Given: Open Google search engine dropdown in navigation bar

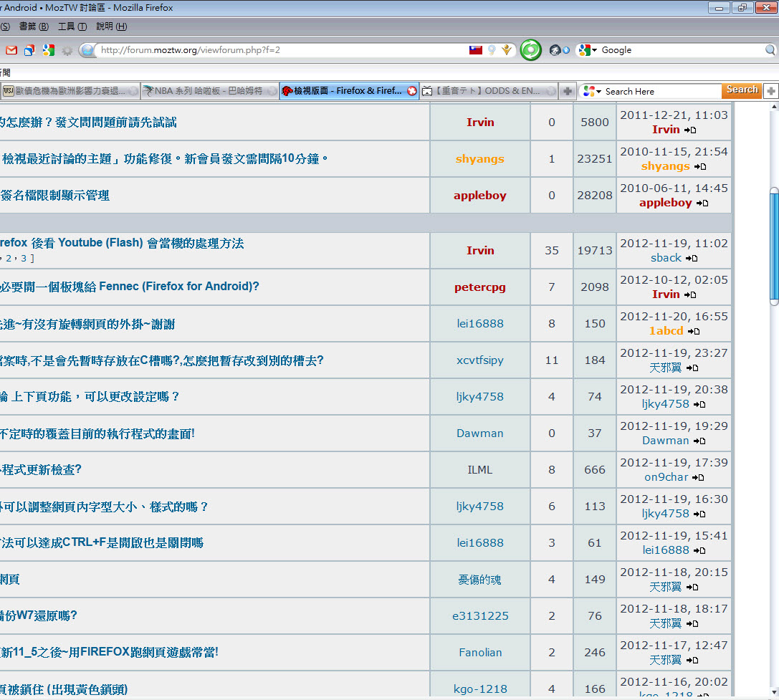Looking at the screenshot, I should (588, 50).
